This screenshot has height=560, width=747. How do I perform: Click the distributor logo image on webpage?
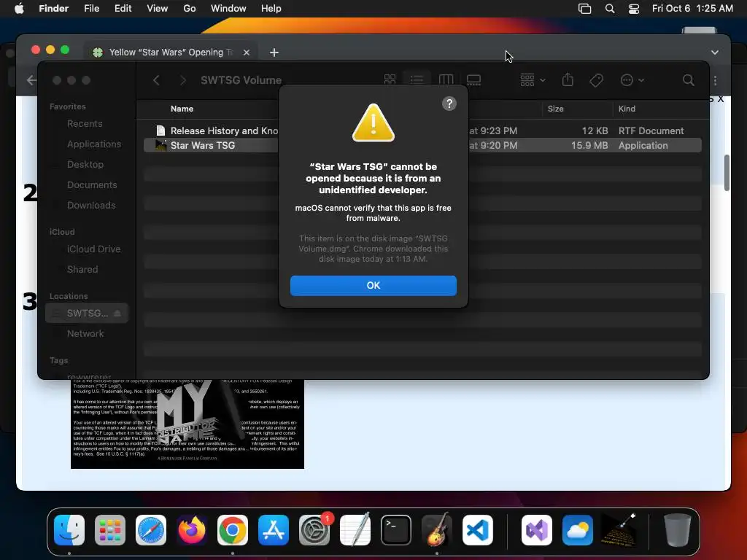click(187, 424)
